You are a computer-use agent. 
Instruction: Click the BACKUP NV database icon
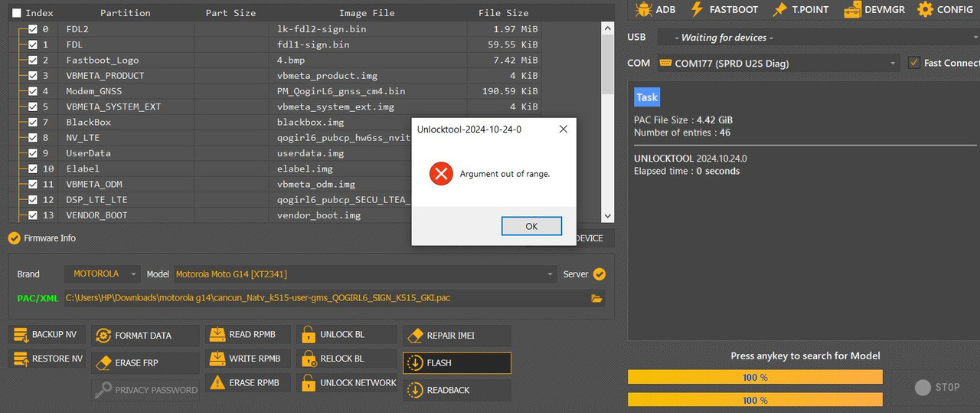point(21,335)
